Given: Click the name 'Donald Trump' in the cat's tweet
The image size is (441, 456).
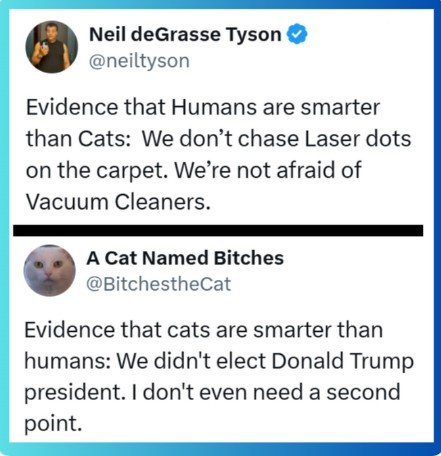Looking at the screenshot, I should [343, 361].
